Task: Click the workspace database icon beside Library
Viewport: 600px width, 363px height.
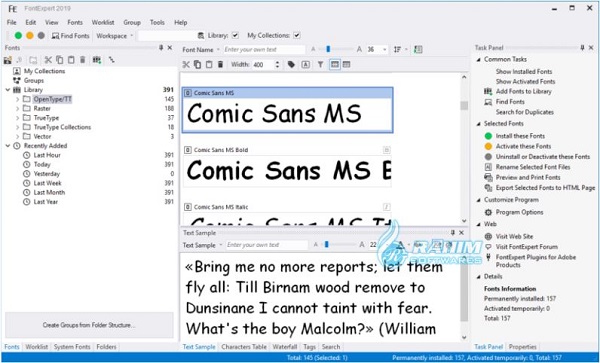Action: tap(201, 36)
